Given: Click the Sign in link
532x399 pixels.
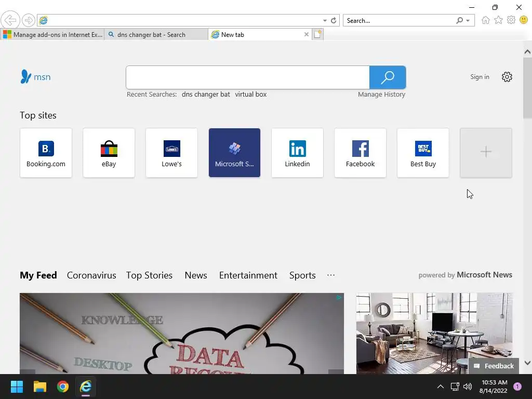Looking at the screenshot, I should [x=480, y=77].
